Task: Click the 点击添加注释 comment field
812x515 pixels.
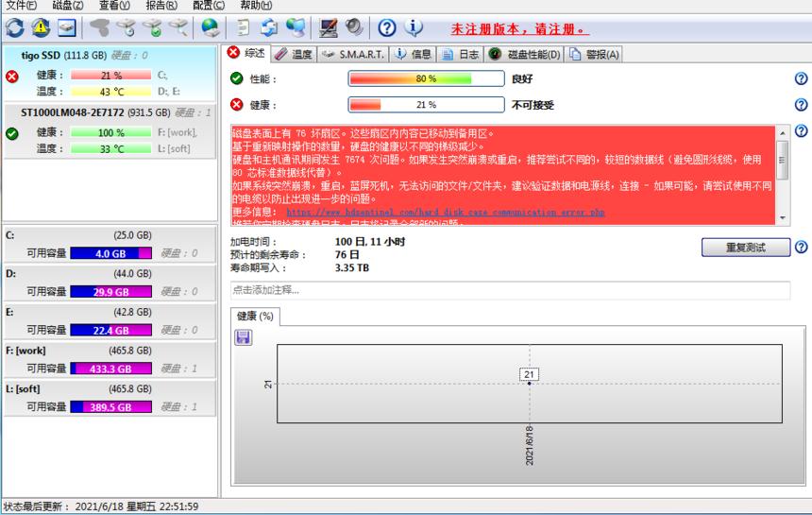Action: click(x=510, y=290)
